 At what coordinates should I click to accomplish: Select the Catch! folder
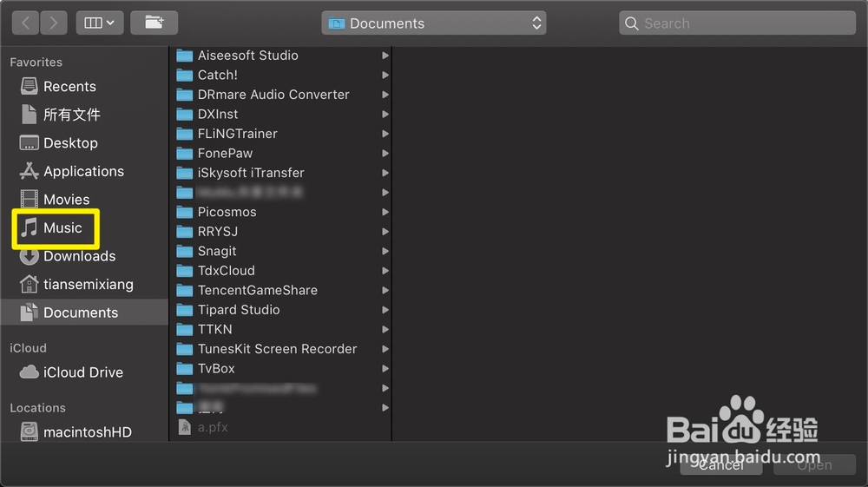pos(282,75)
